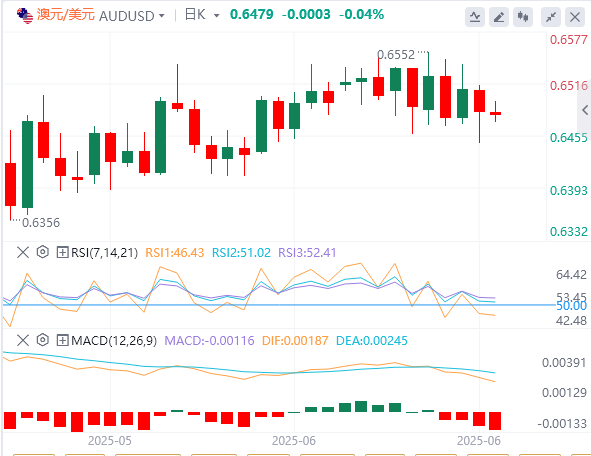Click RSI2:51.02 value
This screenshot has height=456, width=591.
click(x=241, y=252)
